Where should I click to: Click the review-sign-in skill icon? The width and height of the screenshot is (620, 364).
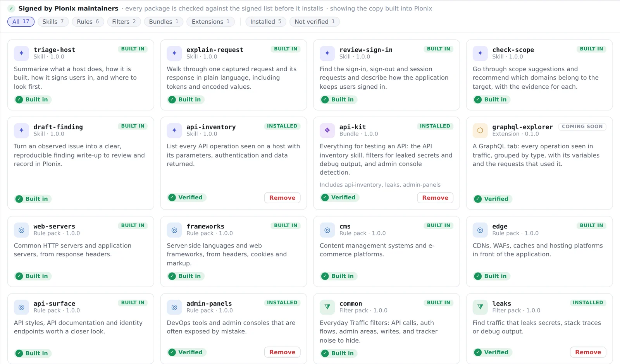point(327,53)
